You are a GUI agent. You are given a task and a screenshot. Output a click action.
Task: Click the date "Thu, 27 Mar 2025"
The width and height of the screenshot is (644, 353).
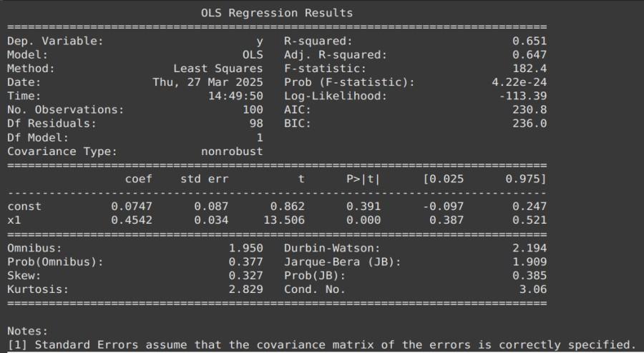pos(208,82)
